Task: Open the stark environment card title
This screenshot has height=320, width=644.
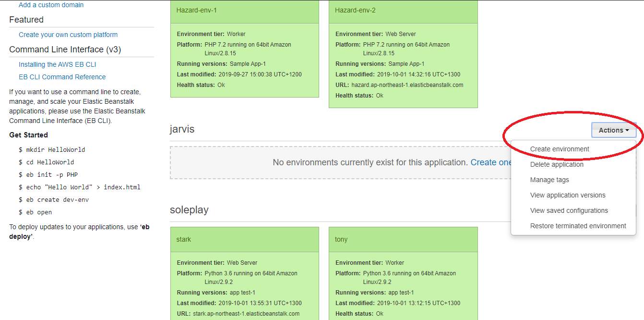Action: 184,239
